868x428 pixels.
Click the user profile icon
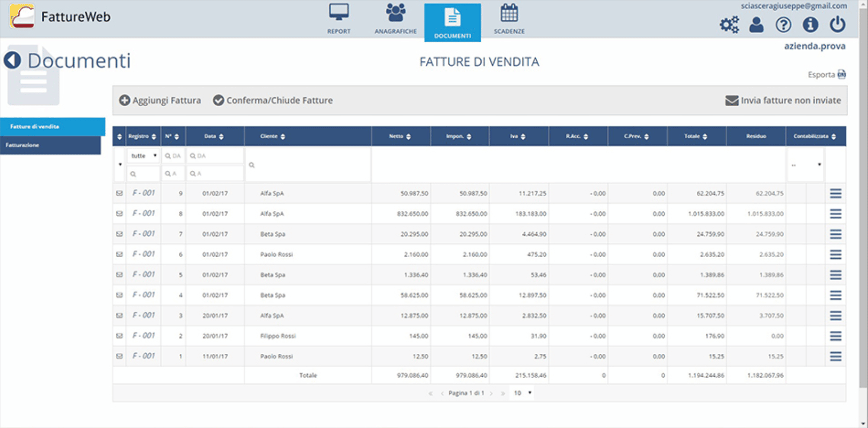(756, 24)
